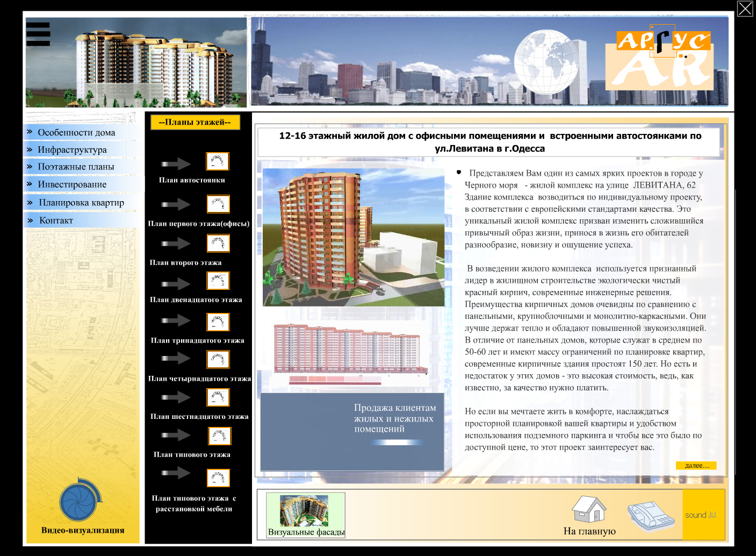756x556 pixels.
Task: Click the --Планы этажей-- header button
Action: [x=195, y=123]
